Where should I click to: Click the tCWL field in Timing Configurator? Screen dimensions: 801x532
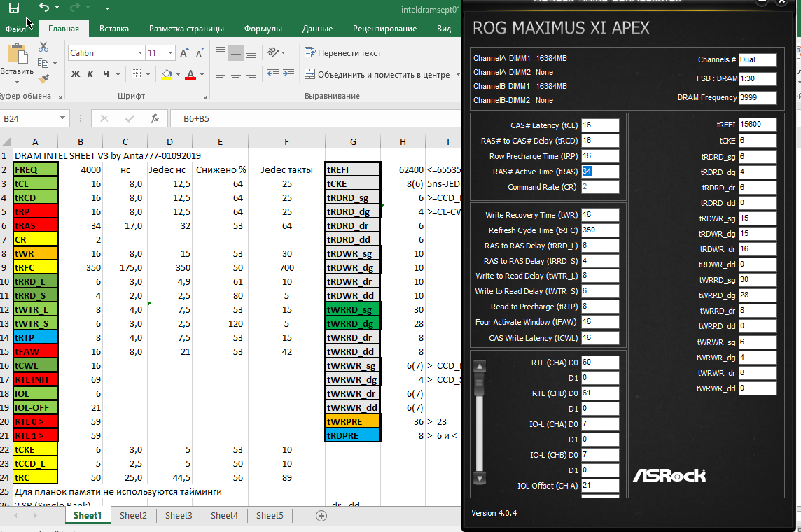click(x=600, y=338)
